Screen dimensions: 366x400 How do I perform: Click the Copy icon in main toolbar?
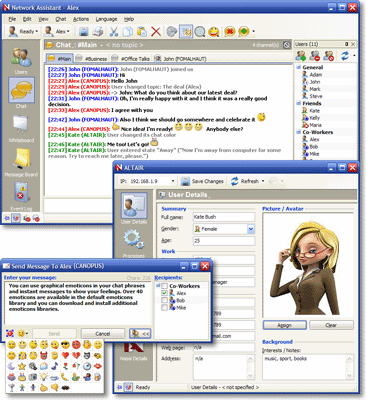pos(128,32)
